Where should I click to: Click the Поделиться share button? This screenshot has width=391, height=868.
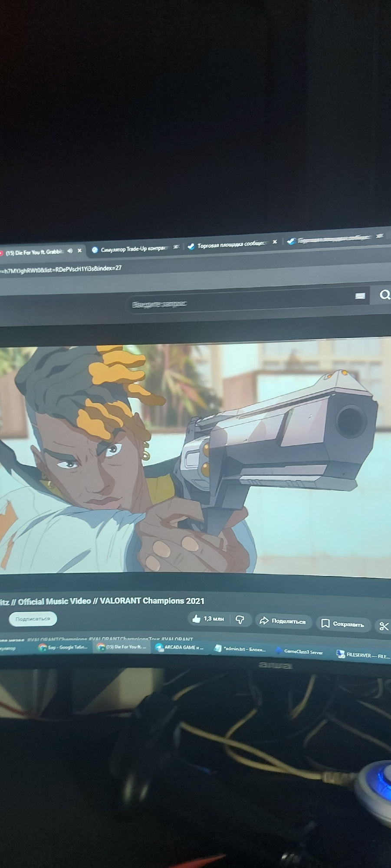[283, 621]
